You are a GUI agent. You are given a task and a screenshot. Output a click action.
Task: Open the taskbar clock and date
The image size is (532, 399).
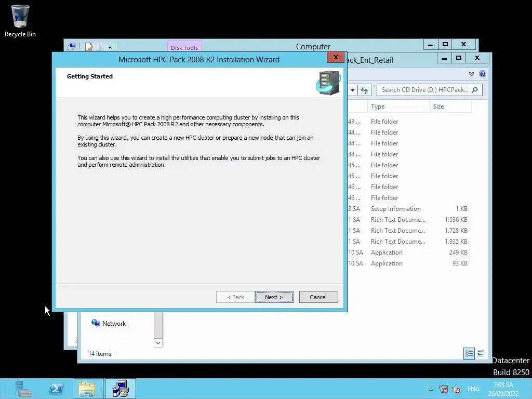click(503, 389)
